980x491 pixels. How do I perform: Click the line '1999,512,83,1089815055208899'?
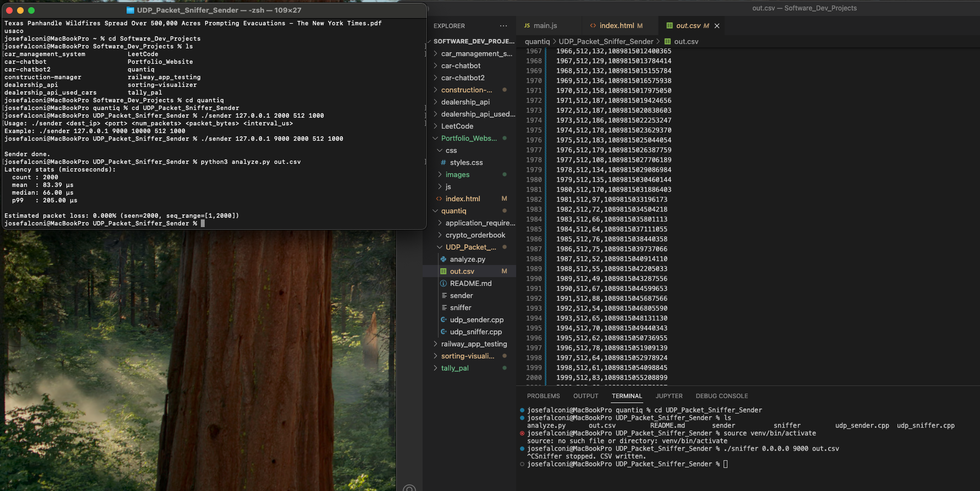pos(611,378)
